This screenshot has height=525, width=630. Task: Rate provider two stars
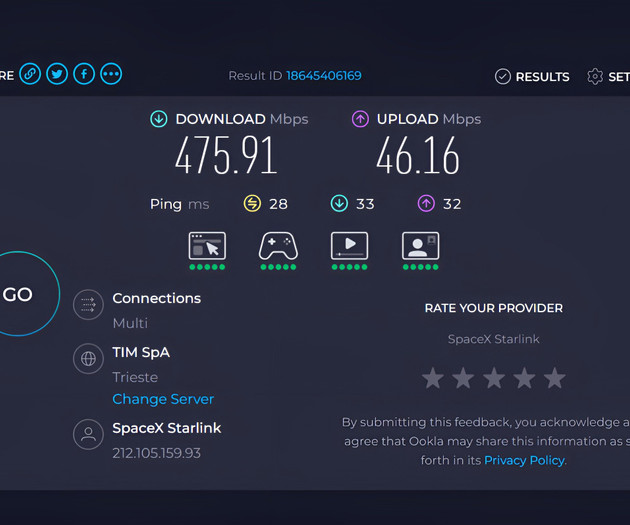(463, 378)
